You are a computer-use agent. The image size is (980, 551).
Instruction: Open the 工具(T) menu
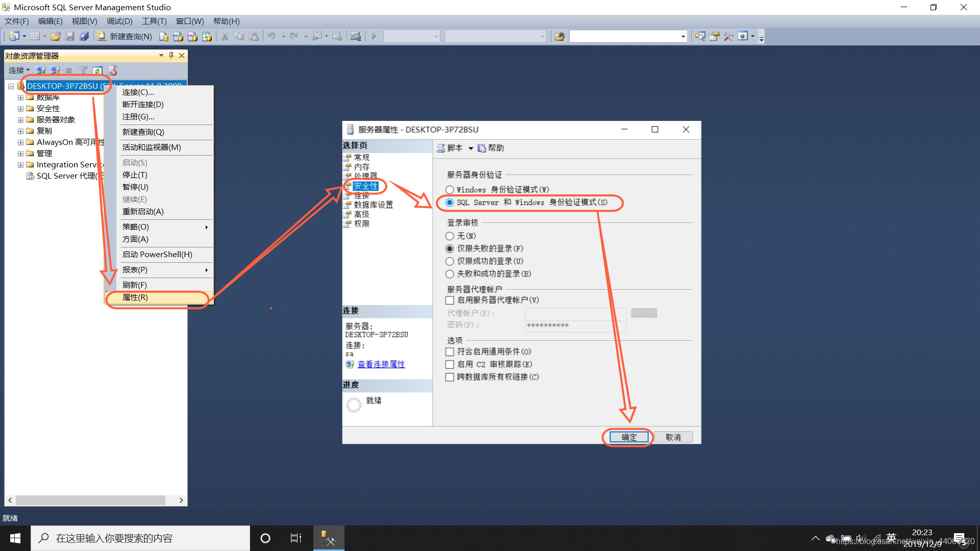154,21
